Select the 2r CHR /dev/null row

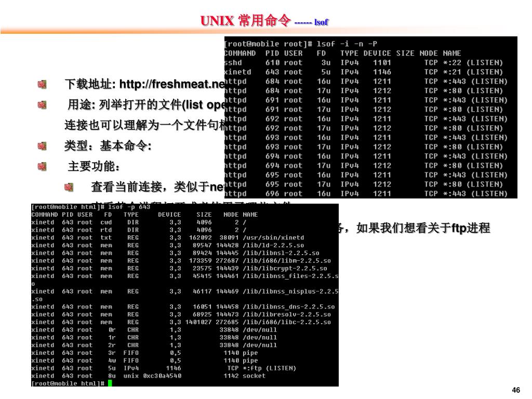click(154, 345)
